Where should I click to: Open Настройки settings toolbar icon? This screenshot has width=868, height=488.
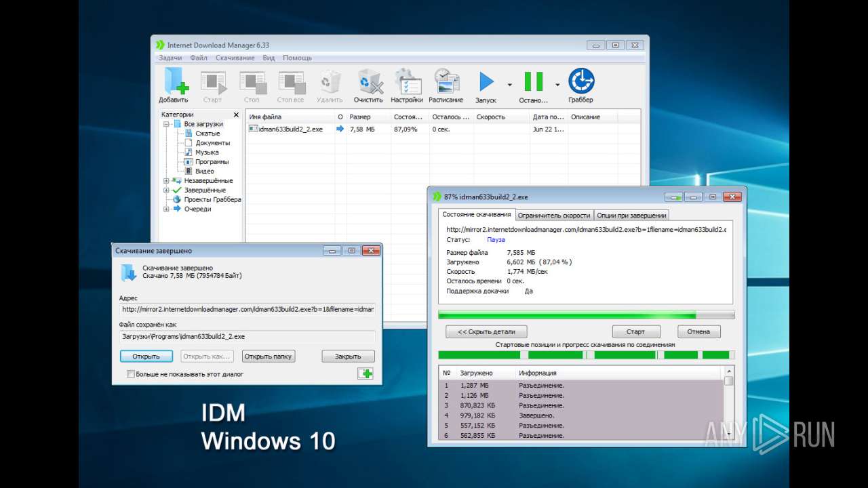(x=407, y=82)
